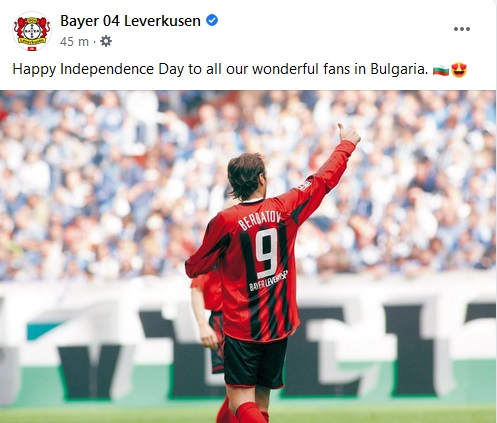Click the Bulgarian flag emoji

click(441, 70)
